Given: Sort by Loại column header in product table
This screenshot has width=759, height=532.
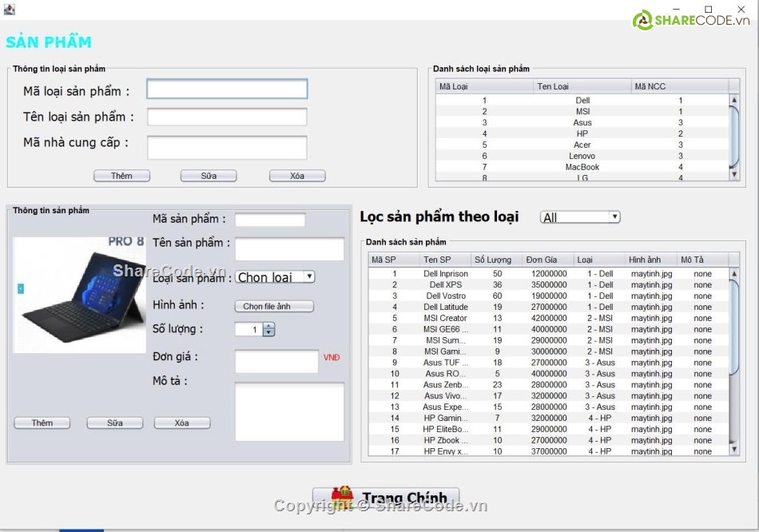Looking at the screenshot, I should pos(599,260).
